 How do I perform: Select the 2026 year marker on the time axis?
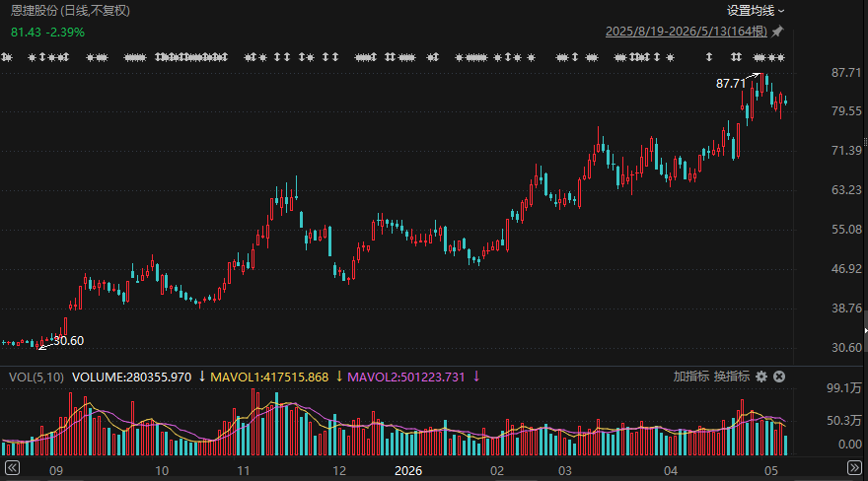point(408,470)
